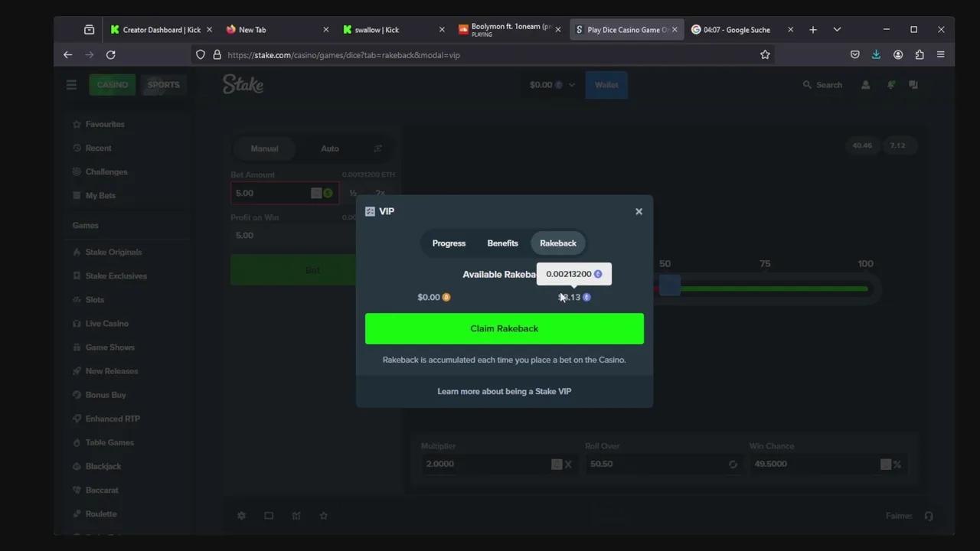Switch to the 04:07 - Google Suche tab
This screenshot has width=980, height=551.
pos(741,30)
